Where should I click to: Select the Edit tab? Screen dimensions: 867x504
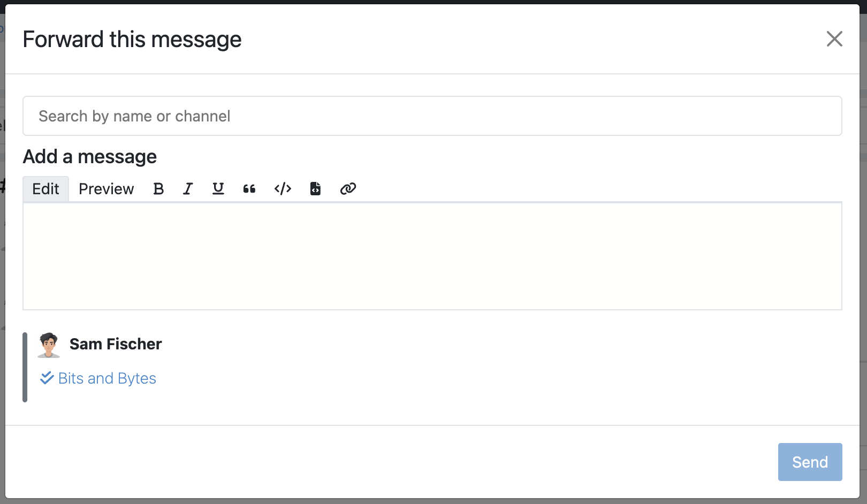click(x=45, y=188)
